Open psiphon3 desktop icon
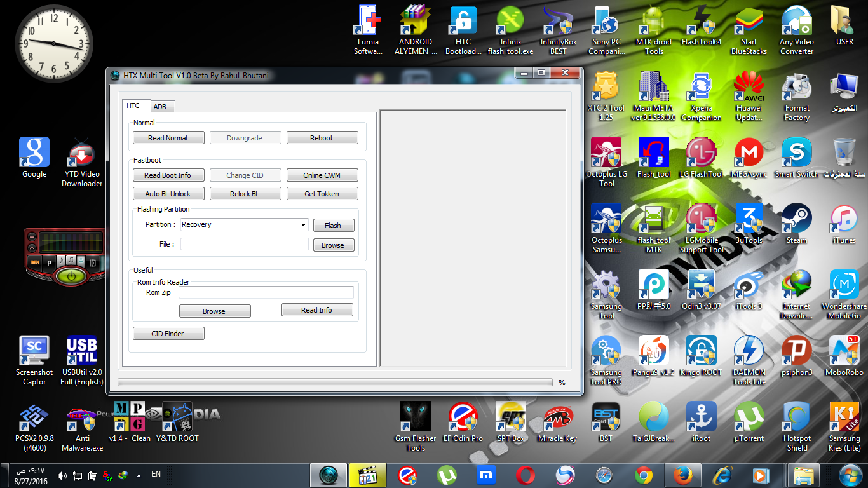 (797, 355)
